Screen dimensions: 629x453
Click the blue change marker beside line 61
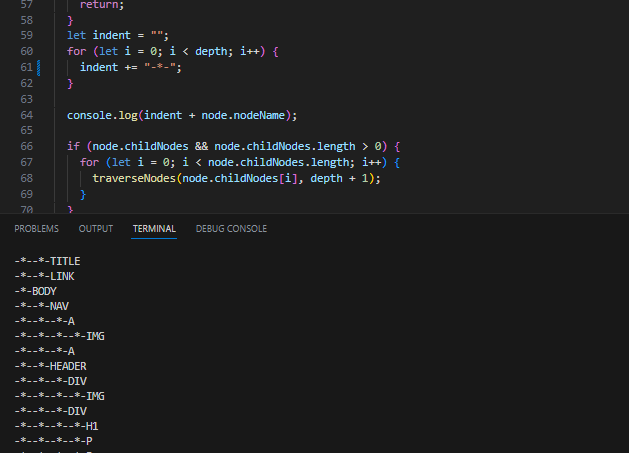point(39,67)
